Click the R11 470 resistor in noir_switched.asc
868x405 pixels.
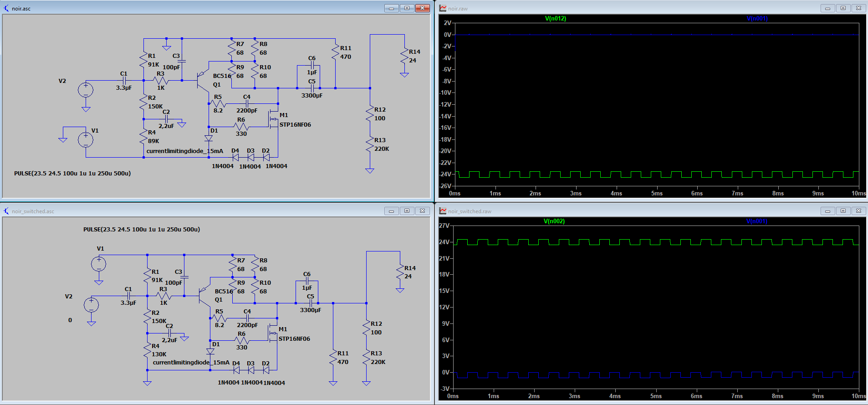tap(333, 358)
